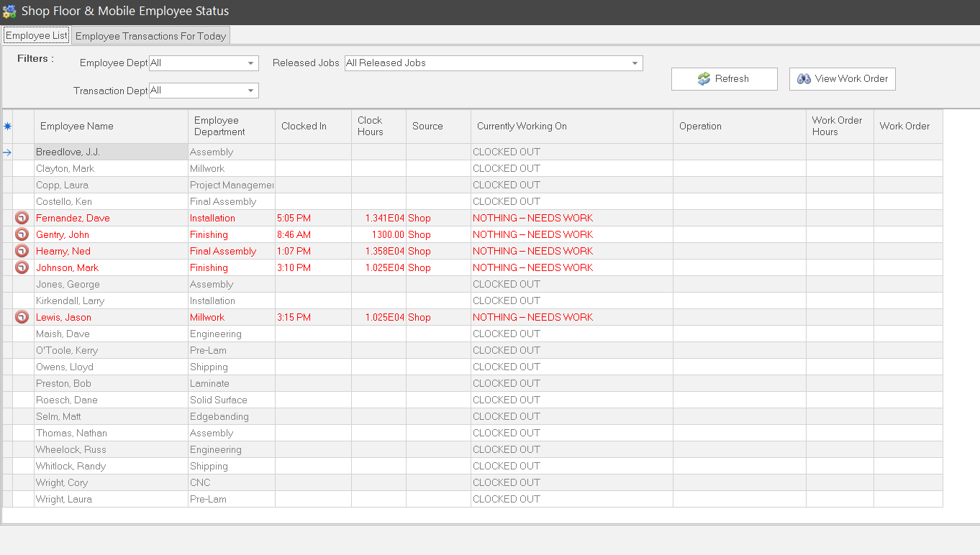Select the Wright, Laura row

tap(64, 499)
